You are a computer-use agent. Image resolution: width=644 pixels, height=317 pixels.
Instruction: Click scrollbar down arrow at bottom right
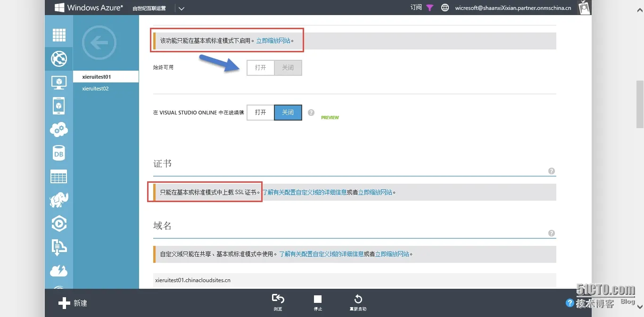pos(640,307)
